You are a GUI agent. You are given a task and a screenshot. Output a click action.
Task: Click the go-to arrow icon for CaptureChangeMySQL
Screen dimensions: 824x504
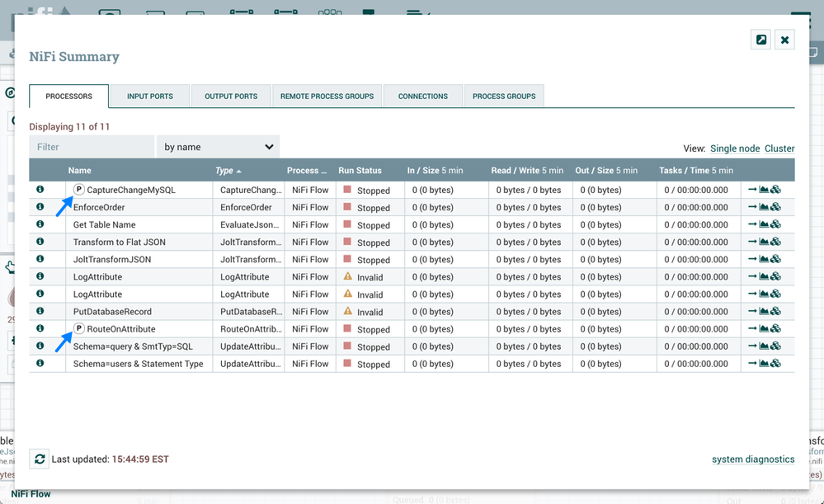coord(752,190)
